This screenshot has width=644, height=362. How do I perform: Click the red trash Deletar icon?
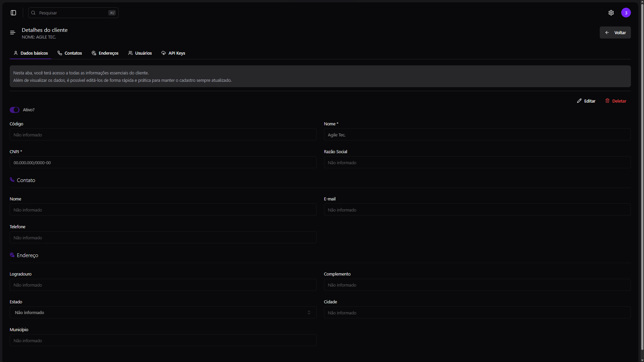tap(607, 101)
